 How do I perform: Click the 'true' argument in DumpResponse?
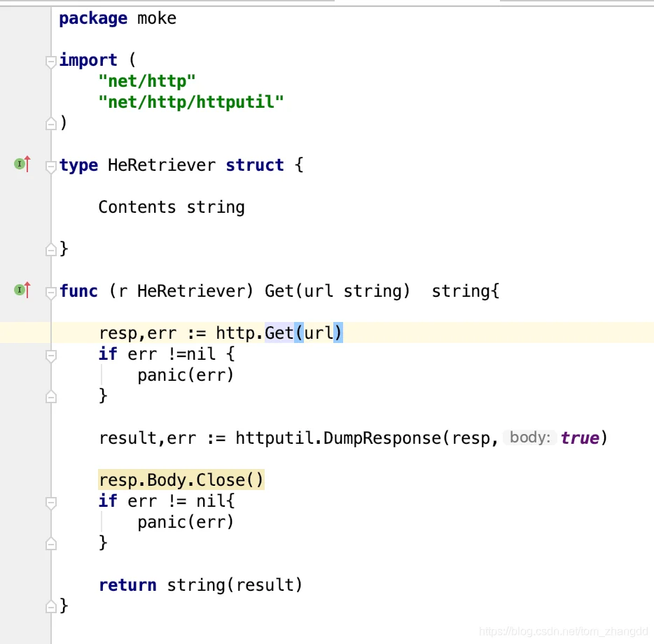click(580, 438)
